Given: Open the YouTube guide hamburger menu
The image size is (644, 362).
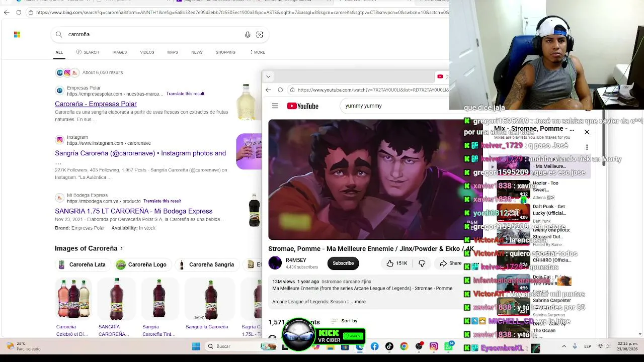Looking at the screenshot, I should (275, 106).
